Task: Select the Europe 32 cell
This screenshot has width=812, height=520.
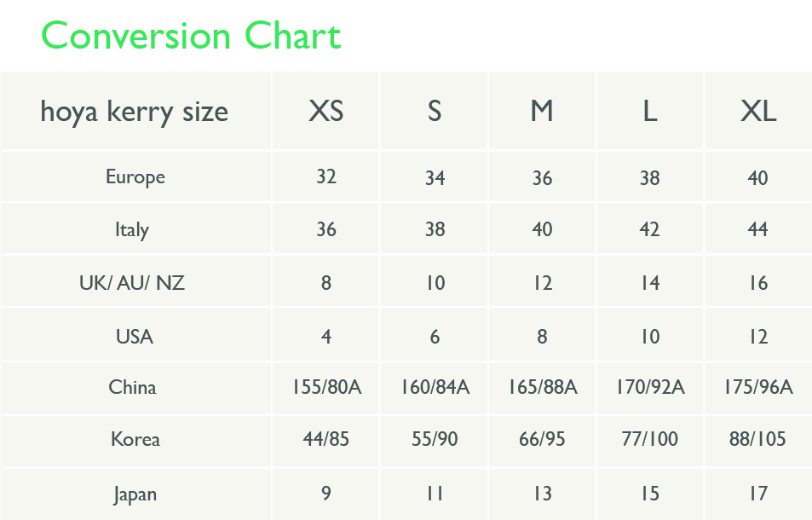Action: 326,176
